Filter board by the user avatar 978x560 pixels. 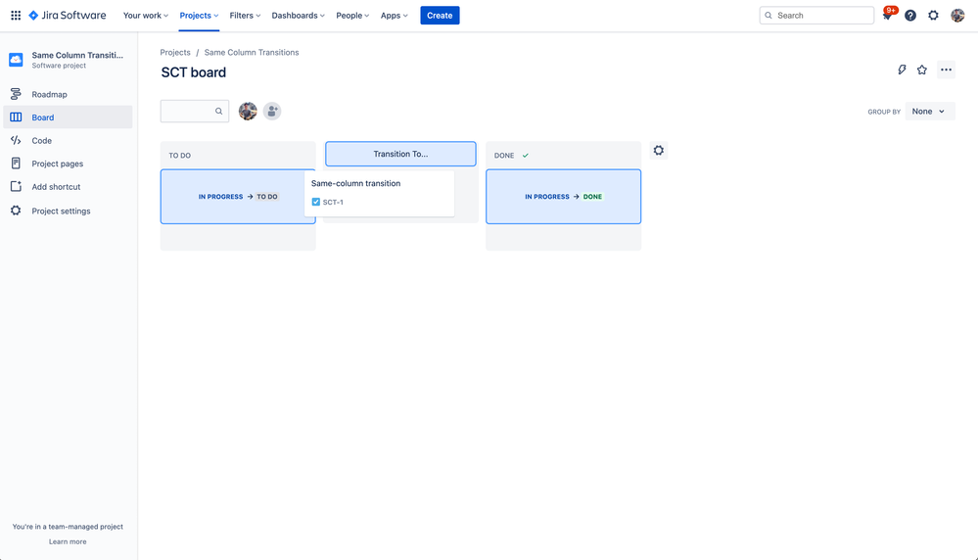(x=248, y=111)
